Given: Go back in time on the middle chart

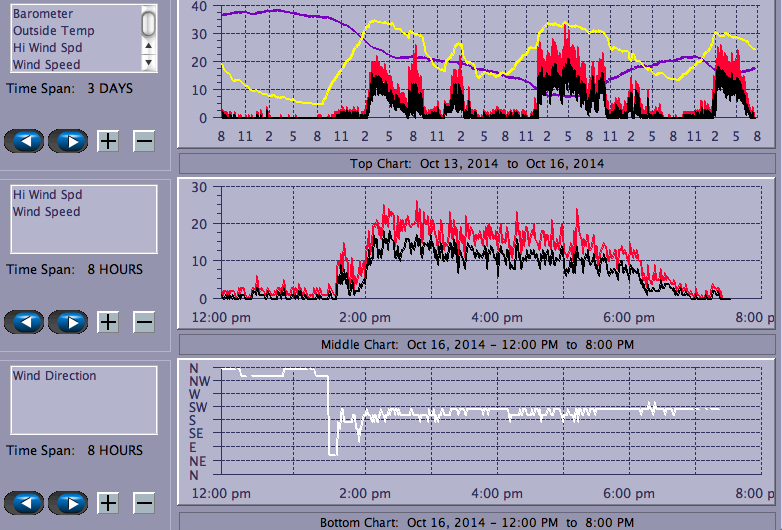Looking at the screenshot, I should pyautogui.click(x=24, y=322).
